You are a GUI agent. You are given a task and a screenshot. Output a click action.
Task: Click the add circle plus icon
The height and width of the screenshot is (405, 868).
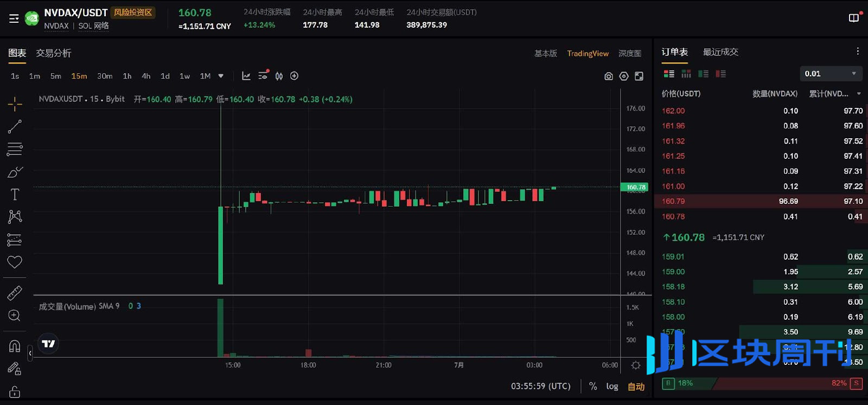[x=294, y=76]
